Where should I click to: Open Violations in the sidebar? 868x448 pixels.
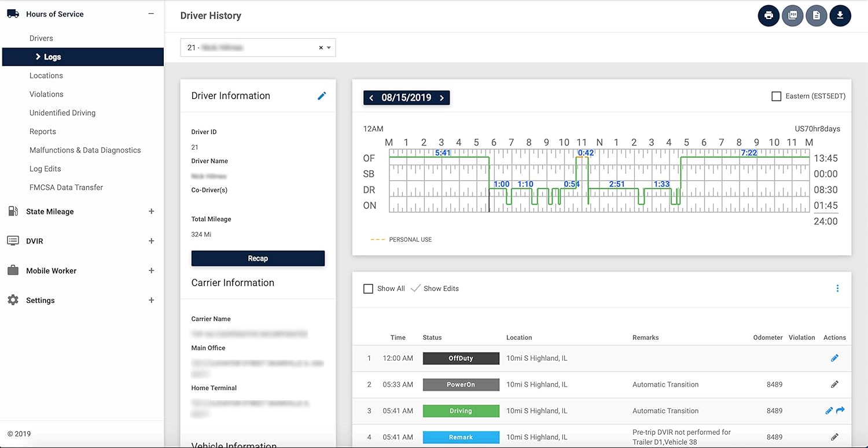pos(46,94)
